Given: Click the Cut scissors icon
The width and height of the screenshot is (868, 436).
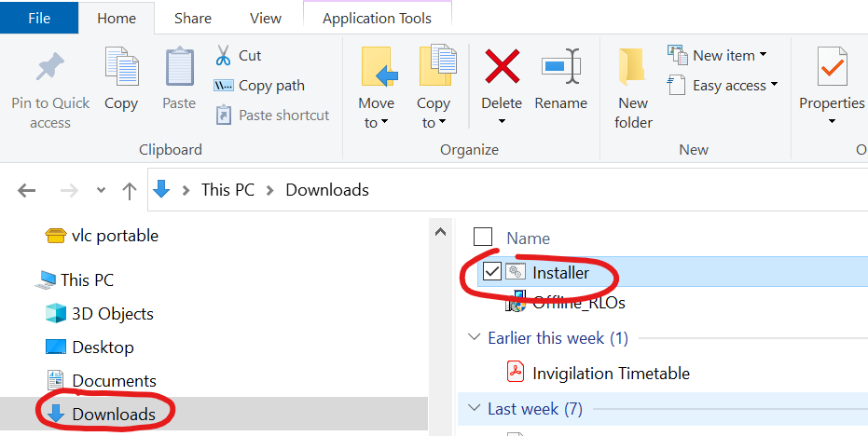Looking at the screenshot, I should point(224,56).
